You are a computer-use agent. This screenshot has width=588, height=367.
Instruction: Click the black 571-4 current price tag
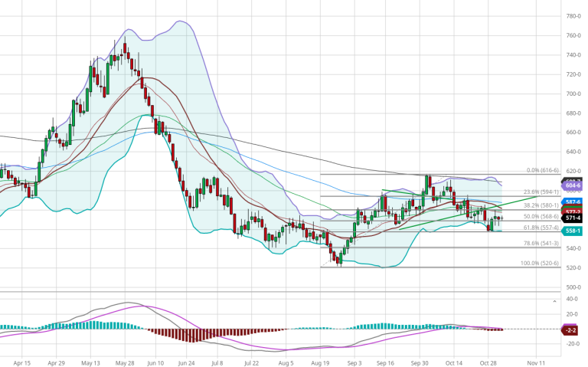coord(573,218)
